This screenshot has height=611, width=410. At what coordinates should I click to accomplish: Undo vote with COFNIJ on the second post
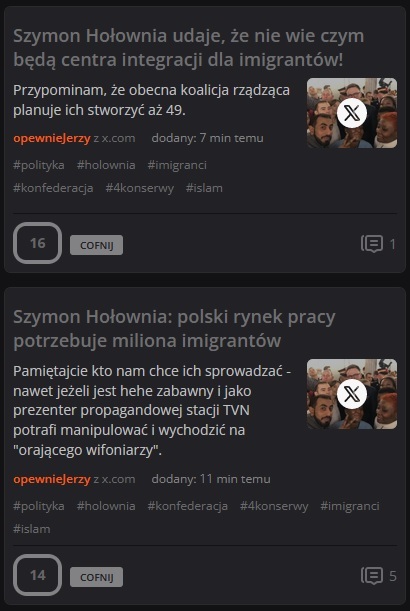click(96, 577)
